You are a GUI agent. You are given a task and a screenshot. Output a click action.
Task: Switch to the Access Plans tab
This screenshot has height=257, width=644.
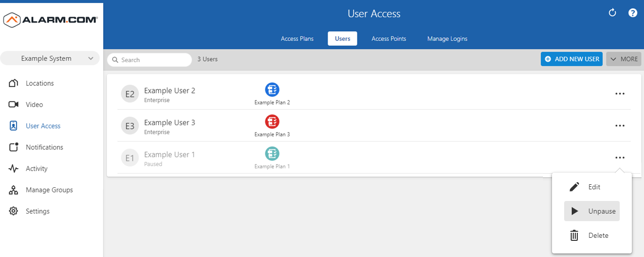point(297,39)
